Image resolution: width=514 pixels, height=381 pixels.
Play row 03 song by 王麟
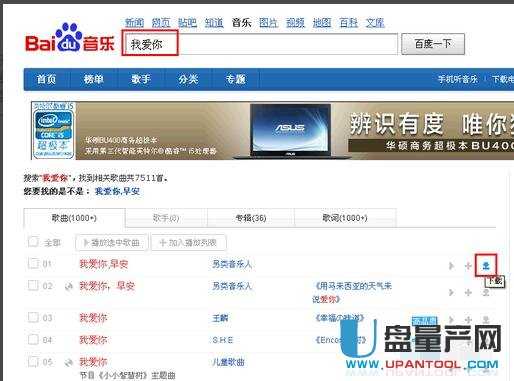pos(451,319)
